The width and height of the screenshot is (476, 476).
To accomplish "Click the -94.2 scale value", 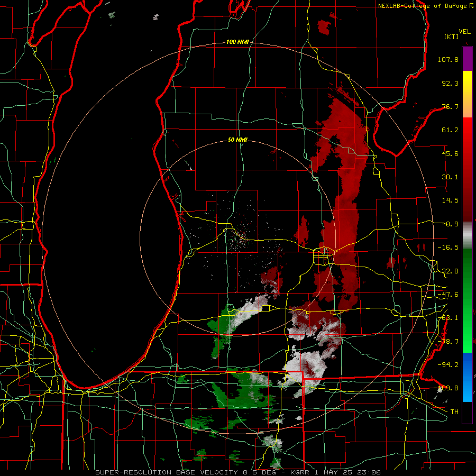I will (x=448, y=364).
